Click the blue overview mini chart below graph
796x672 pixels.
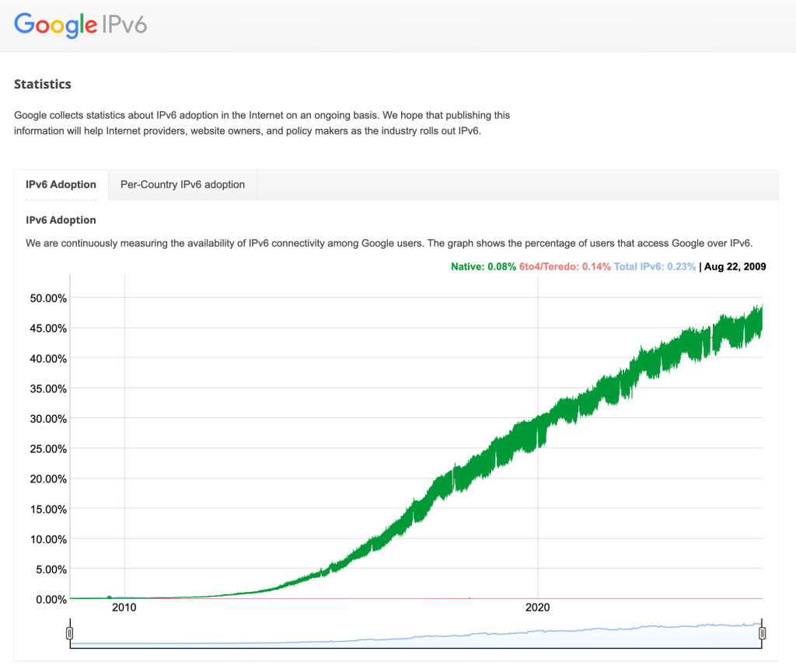[x=416, y=635]
